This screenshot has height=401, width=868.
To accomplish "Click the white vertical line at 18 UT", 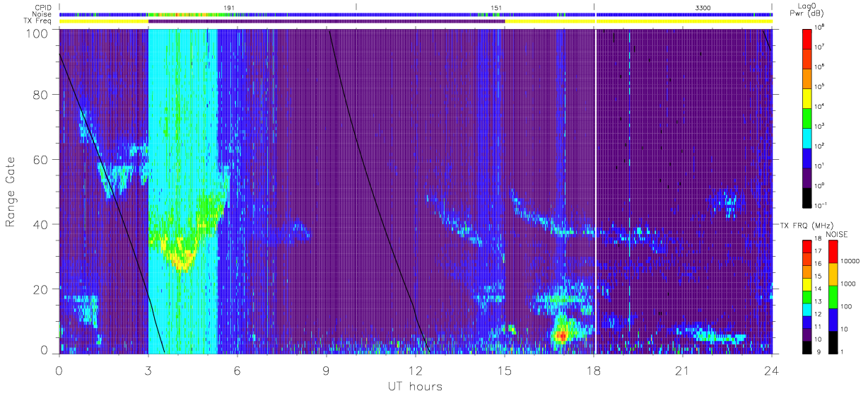I will (x=595, y=191).
